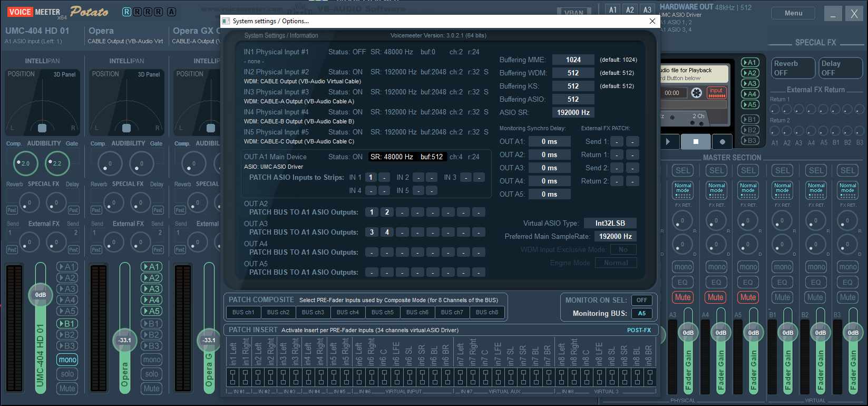Open Preferred Main SampleRate selector
The image size is (868, 406).
[x=615, y=236]
